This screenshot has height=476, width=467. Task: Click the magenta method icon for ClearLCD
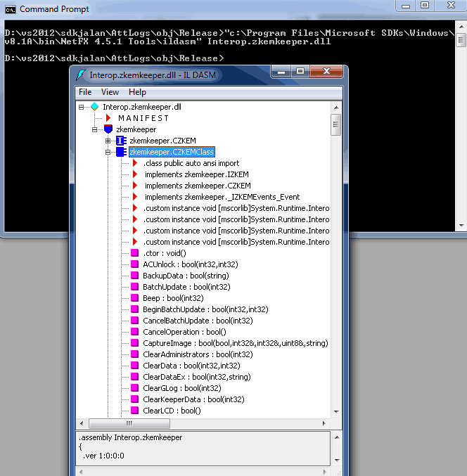(134, 410)
